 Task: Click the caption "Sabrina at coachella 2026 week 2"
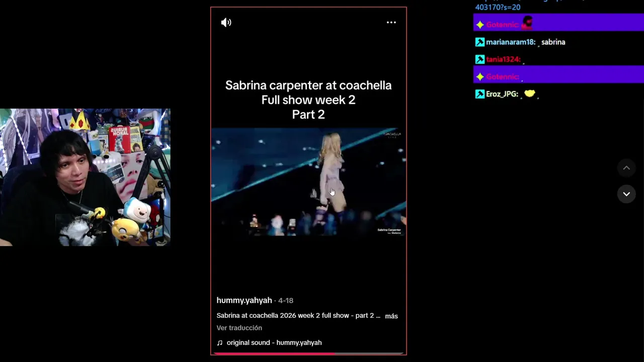point(268,316)
